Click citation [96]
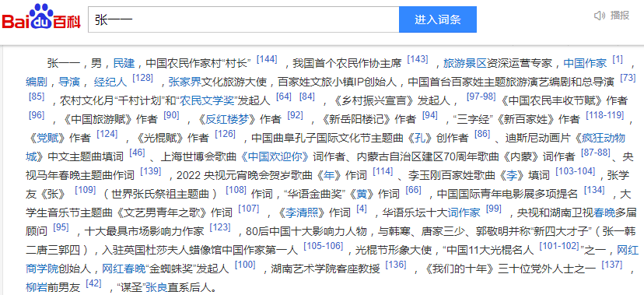Screen dimensions: 644x295 [37, 115]
